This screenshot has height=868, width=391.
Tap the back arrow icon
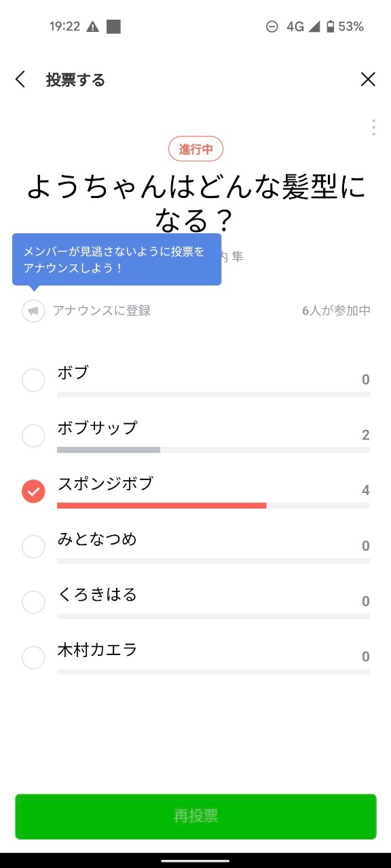click(x=20, y=80)
